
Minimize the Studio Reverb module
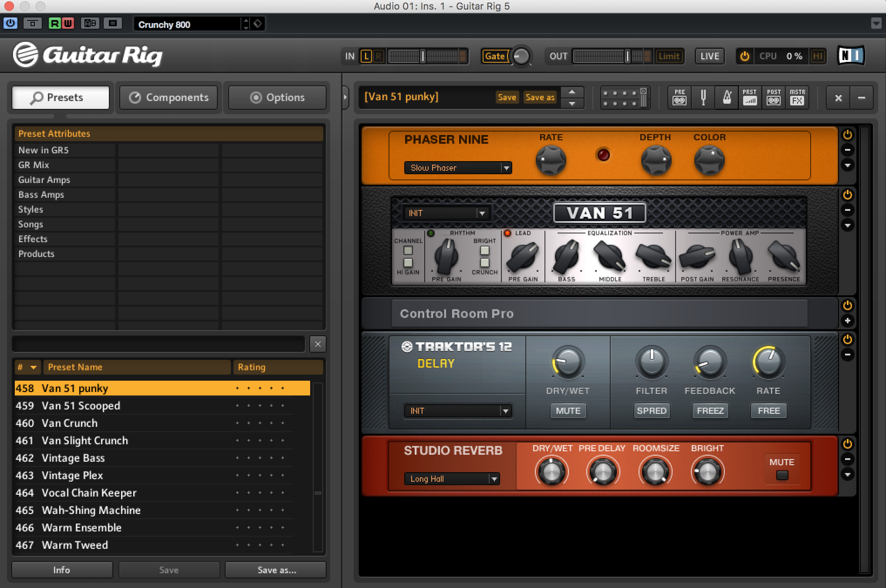(847, 459)
